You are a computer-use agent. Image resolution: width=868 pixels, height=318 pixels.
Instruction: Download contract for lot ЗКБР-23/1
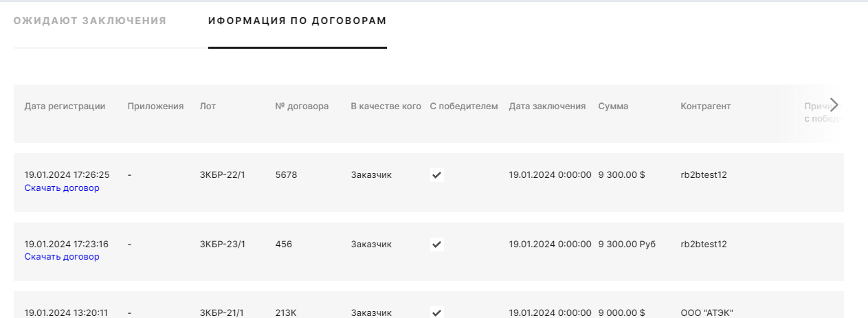62,257
